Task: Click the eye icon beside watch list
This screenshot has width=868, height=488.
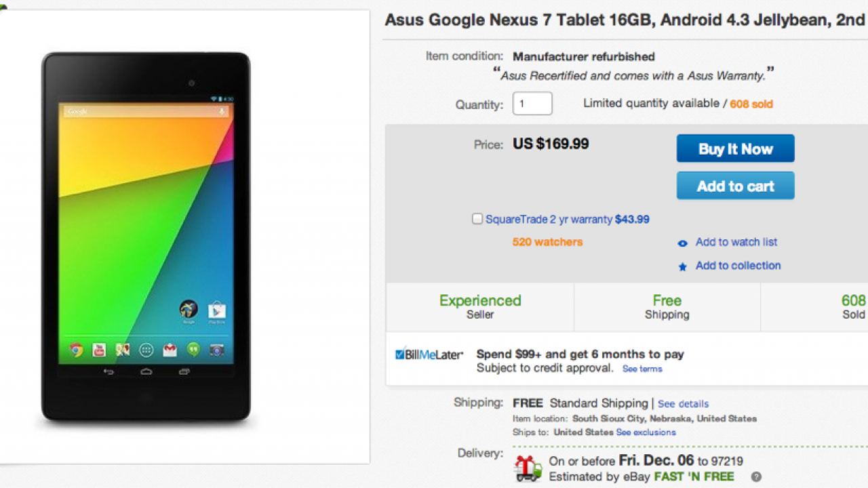Action: 683,243
